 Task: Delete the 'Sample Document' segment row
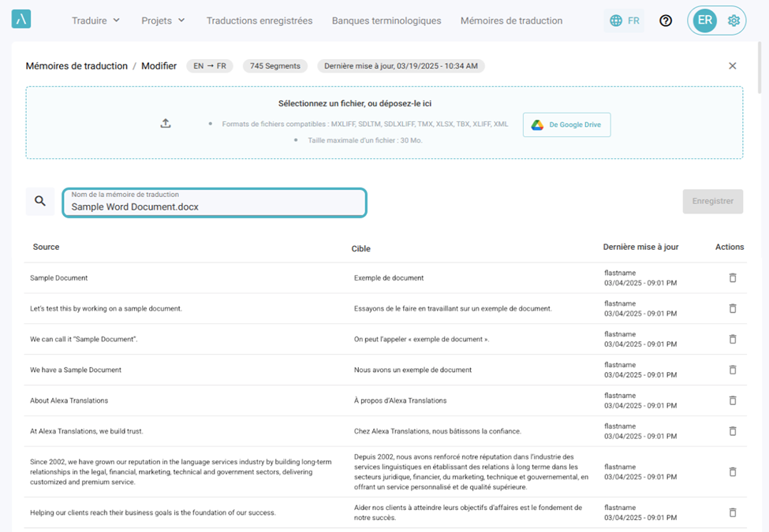[733, 277]
